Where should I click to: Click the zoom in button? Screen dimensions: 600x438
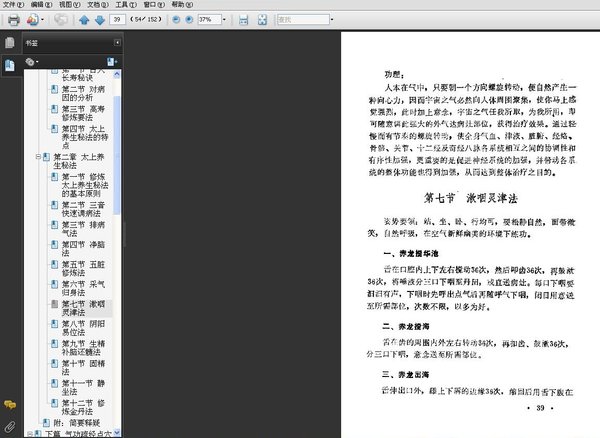pos(189,20)
